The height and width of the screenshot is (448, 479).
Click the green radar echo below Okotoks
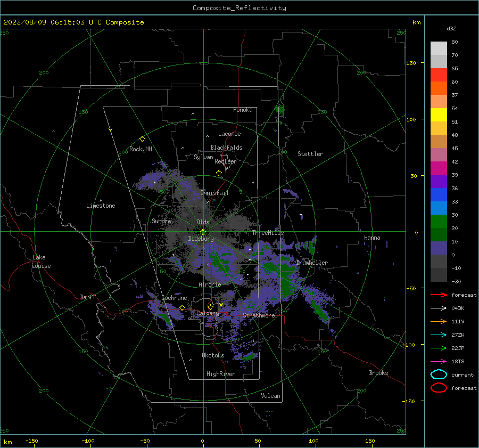(250, 356)
